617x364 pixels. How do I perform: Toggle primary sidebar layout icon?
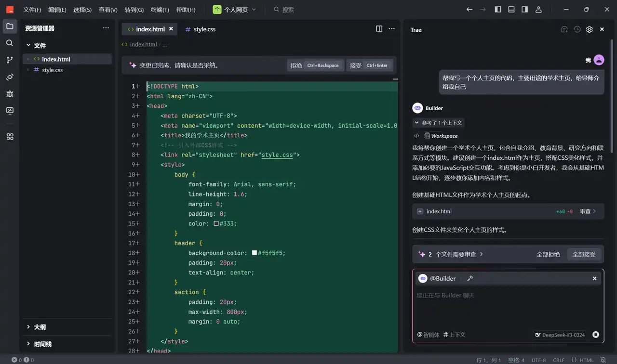coord(498,10)
